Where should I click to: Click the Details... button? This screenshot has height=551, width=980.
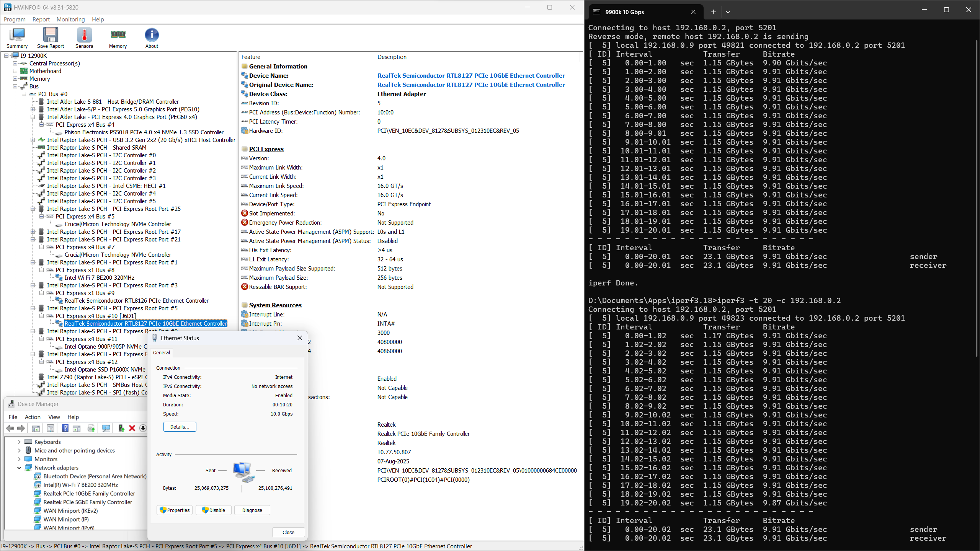(180, 427)
